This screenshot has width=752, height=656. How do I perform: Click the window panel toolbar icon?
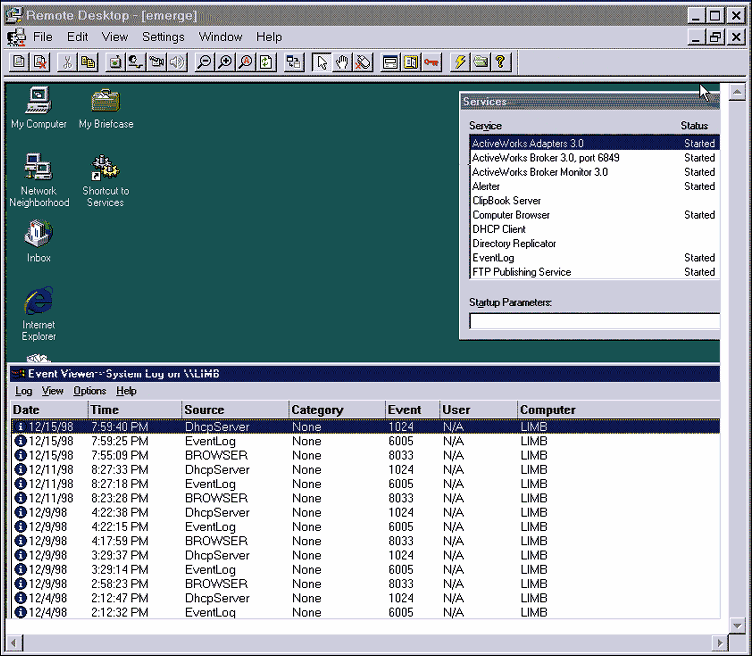point(390,62)
